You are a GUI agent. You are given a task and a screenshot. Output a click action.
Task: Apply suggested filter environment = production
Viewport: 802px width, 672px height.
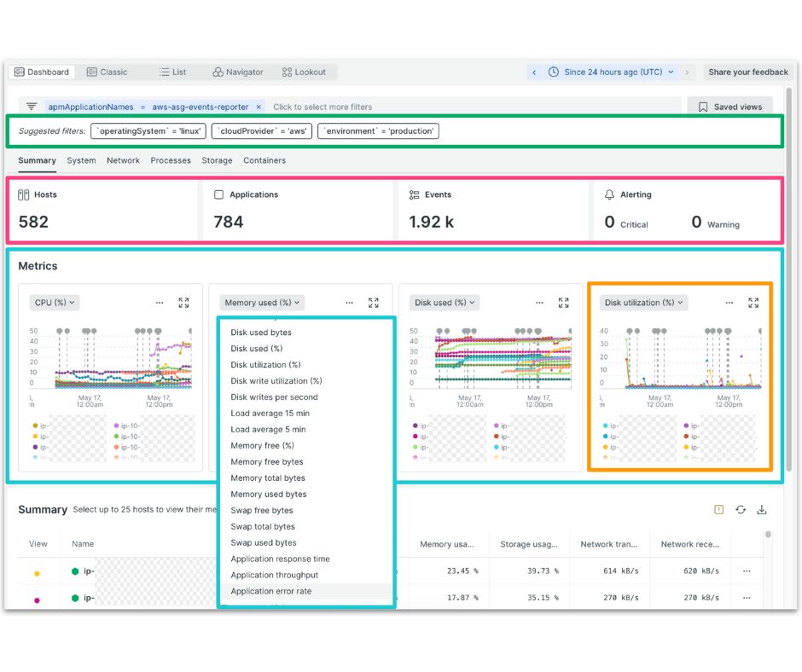tap(379, 131)
